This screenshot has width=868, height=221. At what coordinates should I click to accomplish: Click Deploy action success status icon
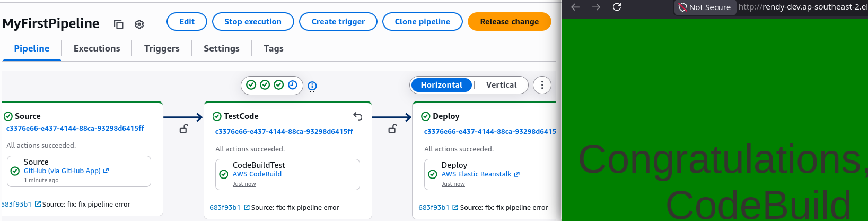(x=433, y=174)
